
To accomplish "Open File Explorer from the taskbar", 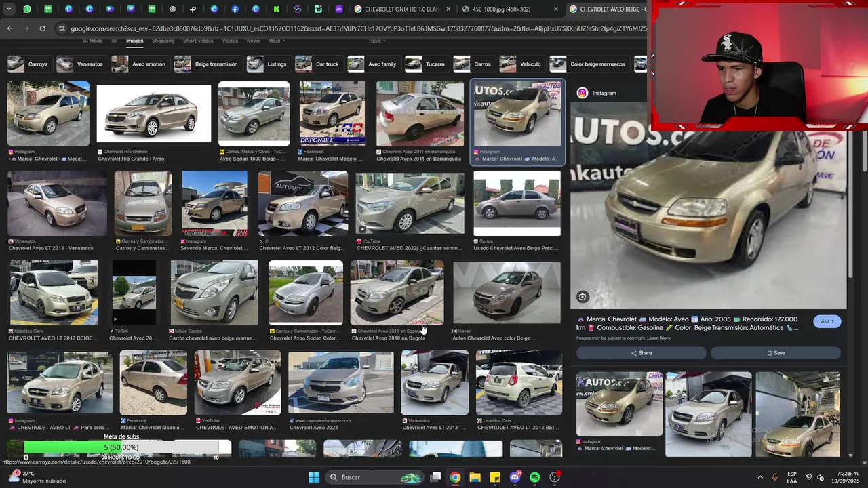I will click(x=475, y=477).
